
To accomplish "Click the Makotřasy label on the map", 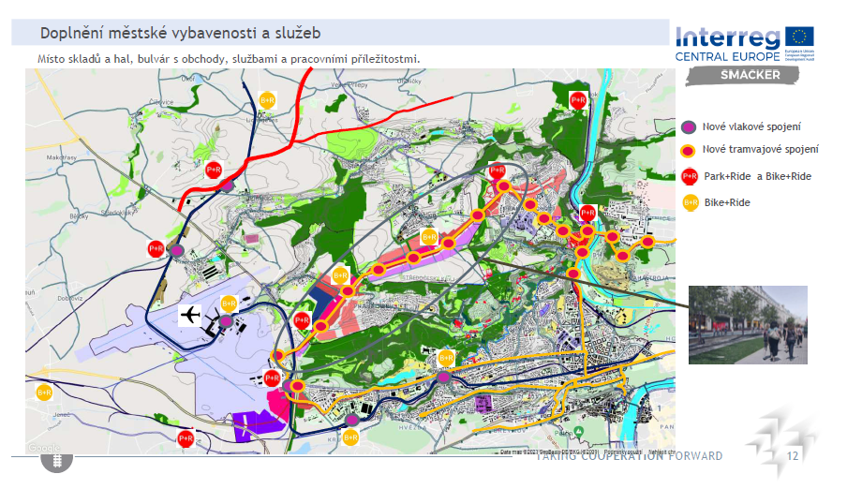I will click(62, 157).
